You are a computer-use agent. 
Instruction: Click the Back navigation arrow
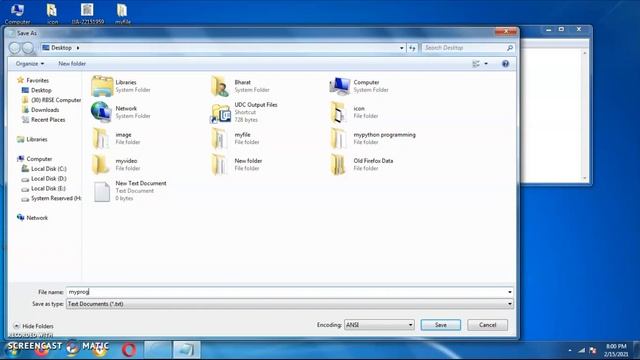click(15, 48)
